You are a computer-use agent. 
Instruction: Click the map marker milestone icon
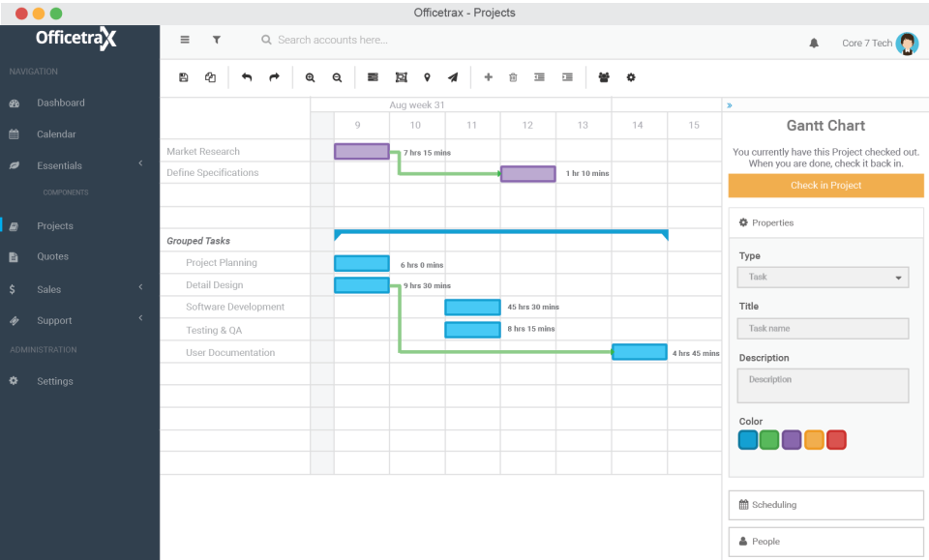pyautogui.click(x=427, y=77)
